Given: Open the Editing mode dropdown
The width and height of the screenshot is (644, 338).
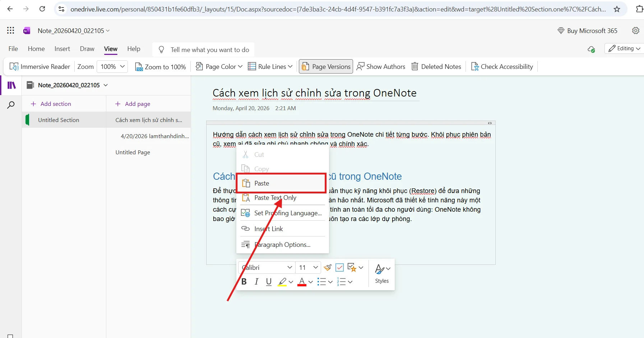Looking at the screenshot, I should 624,48.
